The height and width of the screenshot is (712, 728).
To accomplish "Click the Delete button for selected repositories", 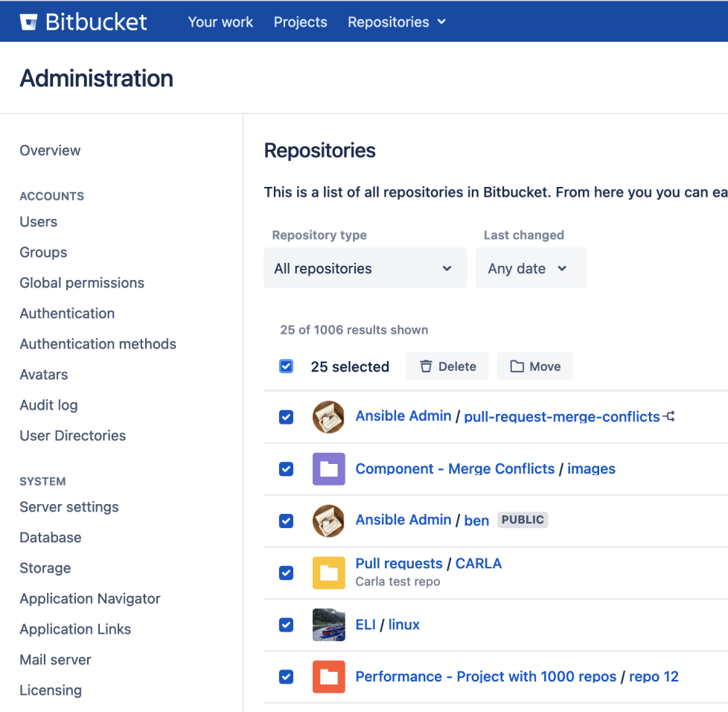I will point(447,366).
